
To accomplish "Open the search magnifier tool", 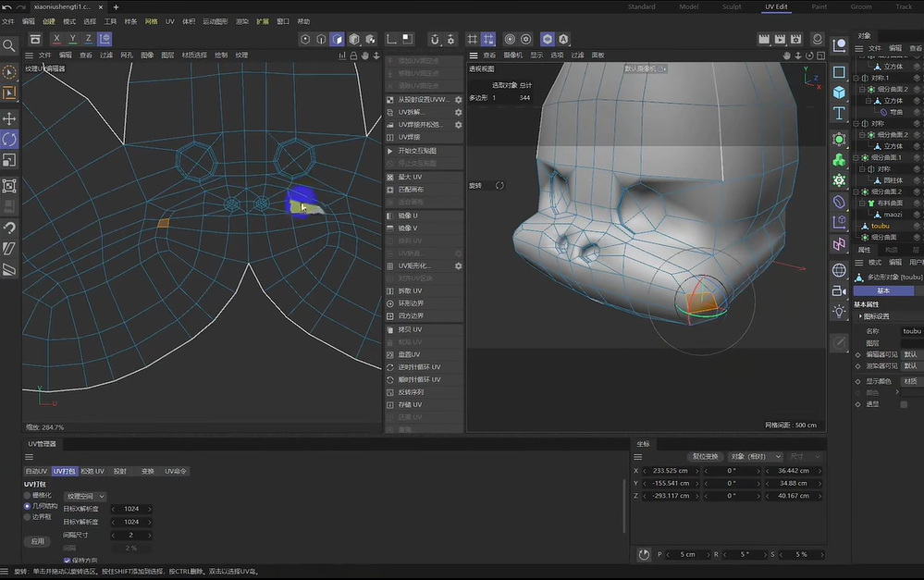I will point(9,45).
